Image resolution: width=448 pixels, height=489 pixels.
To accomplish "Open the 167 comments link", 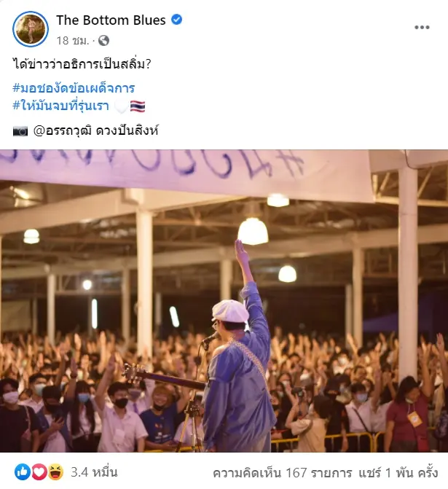I will click(x=283, y=473).
